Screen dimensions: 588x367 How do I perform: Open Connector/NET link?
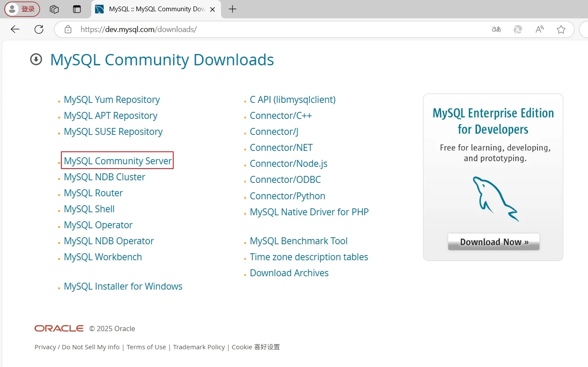[281, 148]
